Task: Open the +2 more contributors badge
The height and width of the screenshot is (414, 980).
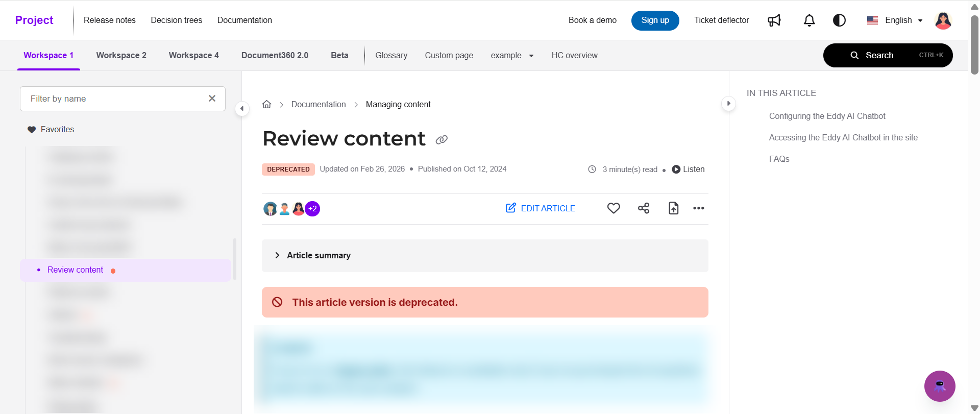Action: pos(312,209)
